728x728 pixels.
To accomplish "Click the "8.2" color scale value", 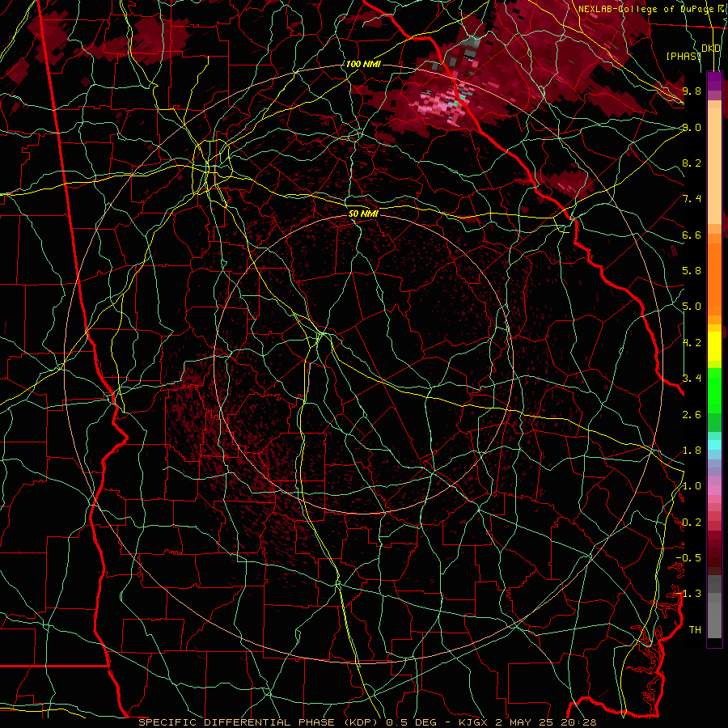I will coord(692,163).
